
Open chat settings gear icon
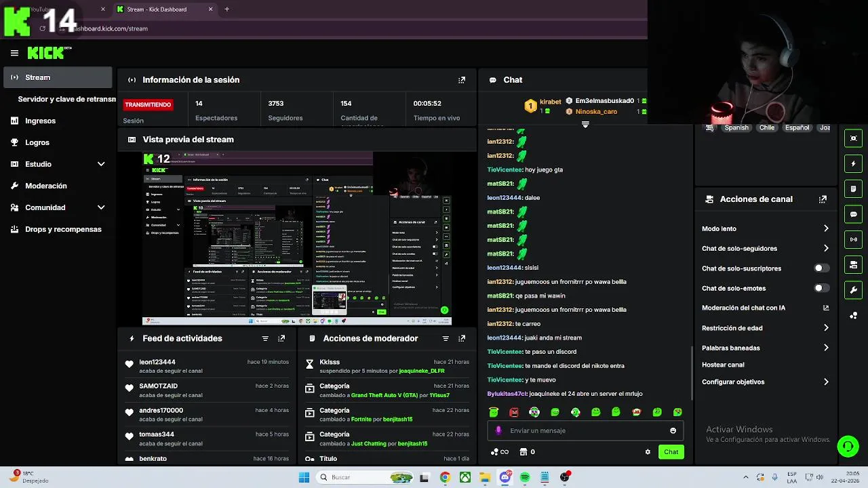pos(648,452)
